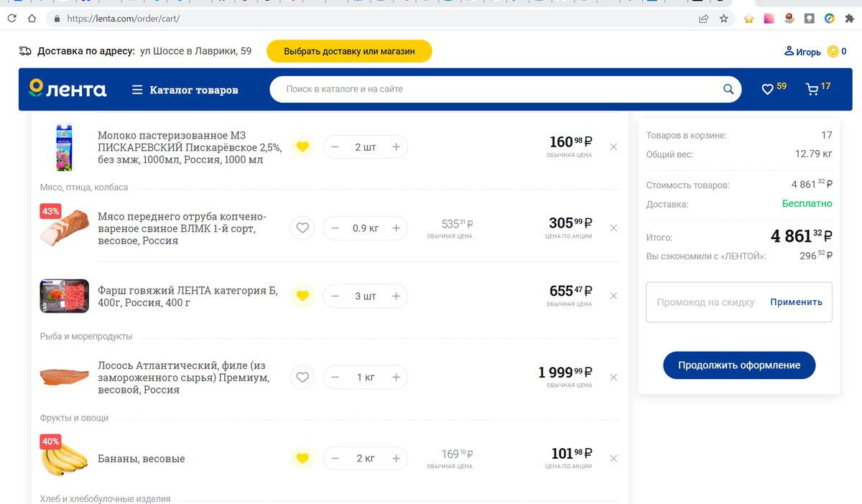Screen dimensions: 862x504
Task: Toggle favorite heart for Молоко Пискарёвское
Action: click(302, 147)
